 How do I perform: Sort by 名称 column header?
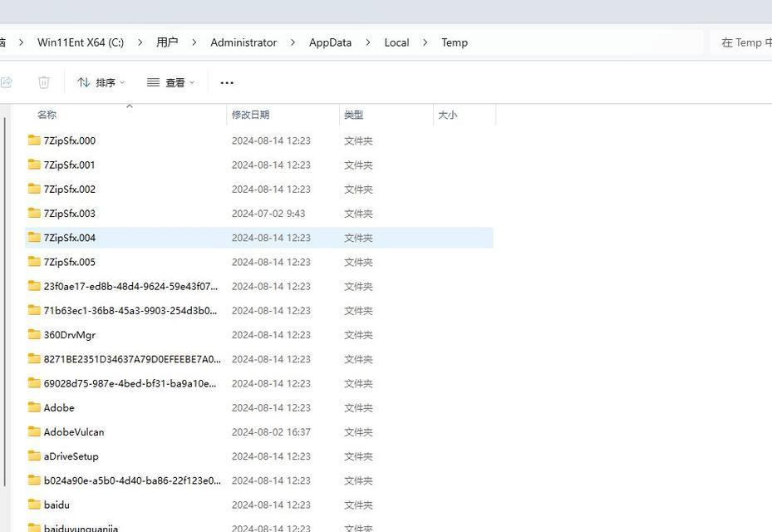(47, 115)
